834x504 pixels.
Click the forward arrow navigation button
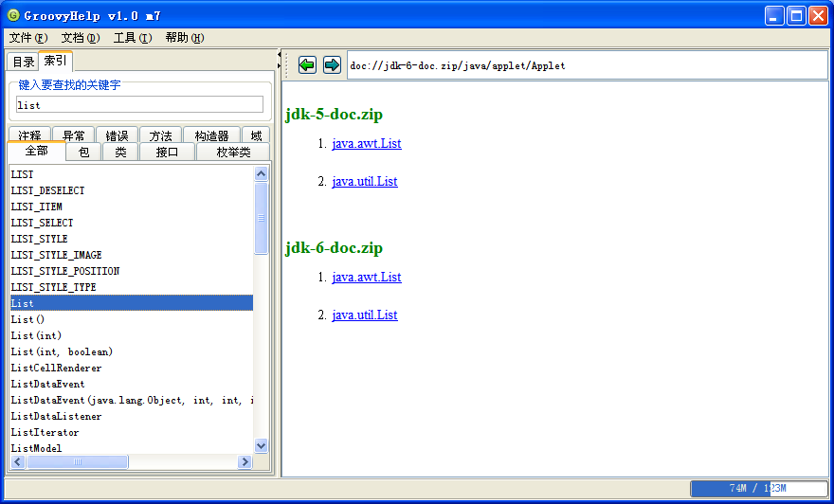pos(332,64)
